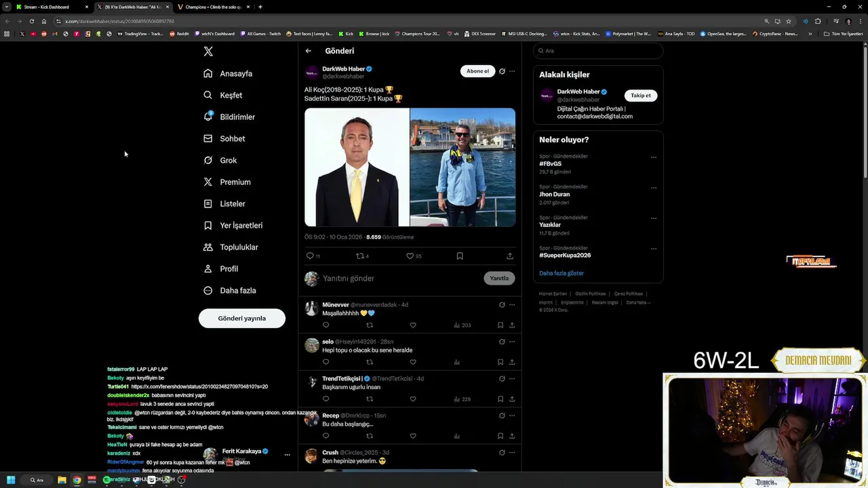Bookmark the DarkWeb Haber post
The height and width of the screenshot is (488, 868).
click(460, 256)
